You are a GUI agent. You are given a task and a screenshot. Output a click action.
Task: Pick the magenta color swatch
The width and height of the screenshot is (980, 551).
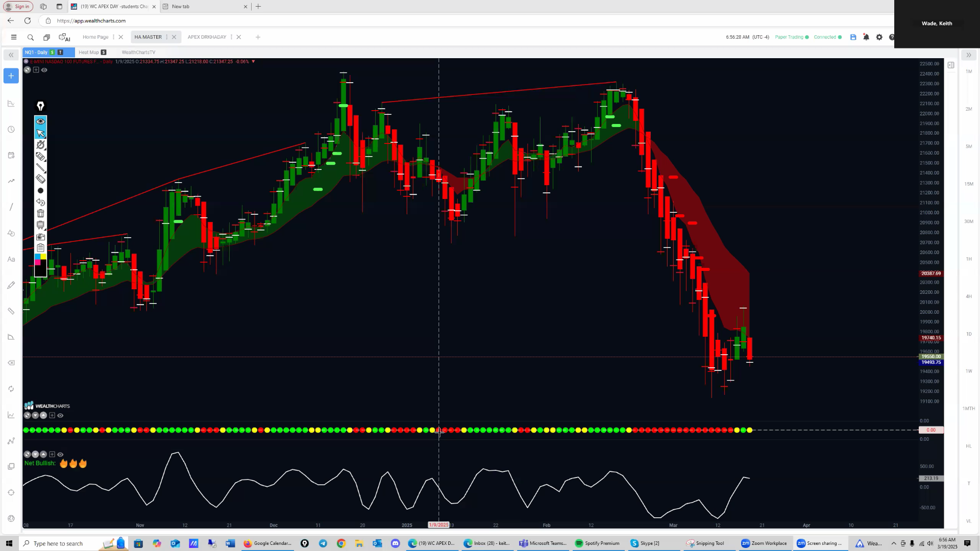click(37, 262)
